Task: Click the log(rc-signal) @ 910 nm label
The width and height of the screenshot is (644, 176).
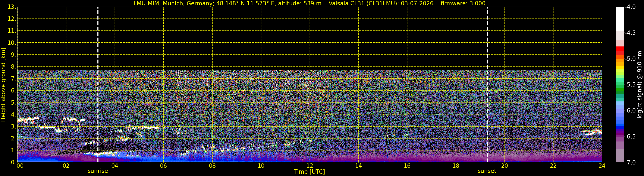Action: coord(640,85)
